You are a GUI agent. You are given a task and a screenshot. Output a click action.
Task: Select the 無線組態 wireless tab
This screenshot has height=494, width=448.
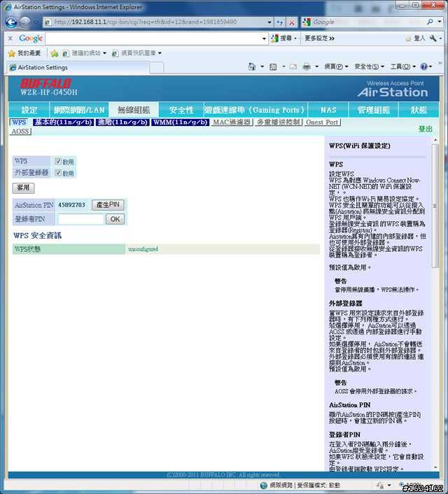coord(134,110)
